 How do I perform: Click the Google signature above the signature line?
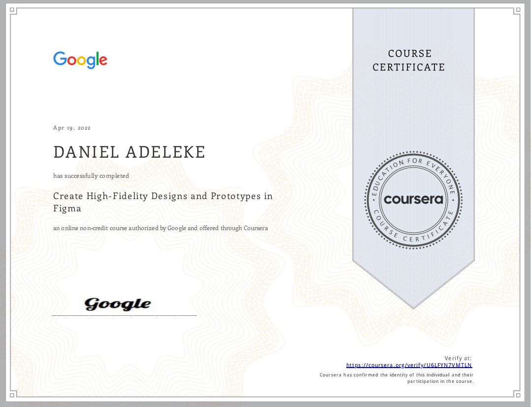point(118,303)
